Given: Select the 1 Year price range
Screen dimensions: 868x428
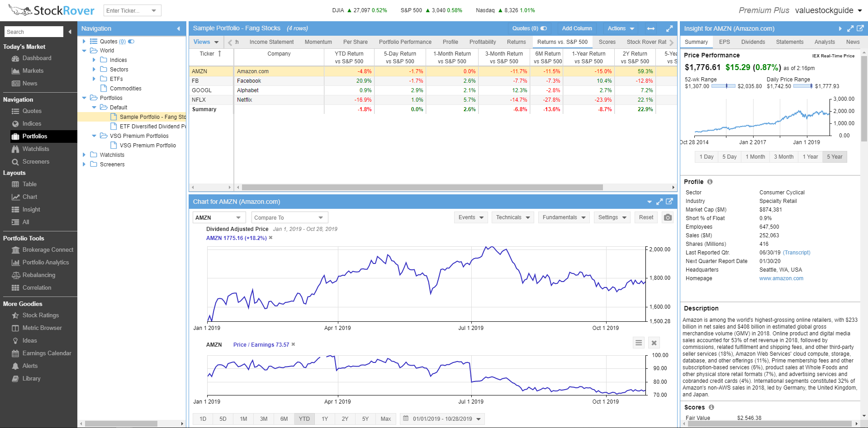Looking at the screenshot, I should [810, 157].
